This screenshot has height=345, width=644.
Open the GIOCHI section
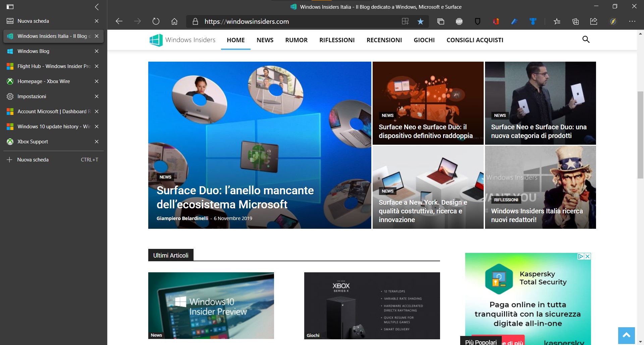(424, 40)
